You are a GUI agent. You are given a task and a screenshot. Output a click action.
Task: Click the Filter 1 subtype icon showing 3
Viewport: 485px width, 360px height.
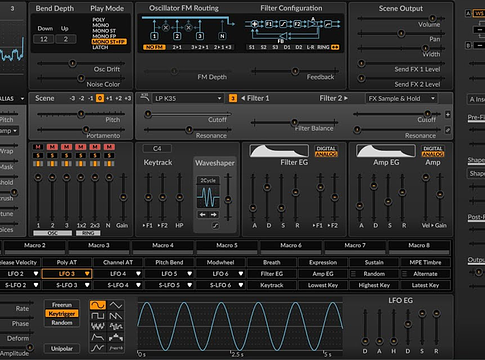pos(233,98)
